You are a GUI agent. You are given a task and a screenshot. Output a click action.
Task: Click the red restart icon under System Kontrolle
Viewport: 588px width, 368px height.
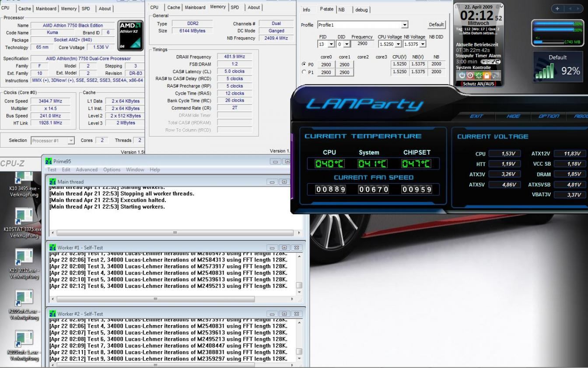pos(470,75)
